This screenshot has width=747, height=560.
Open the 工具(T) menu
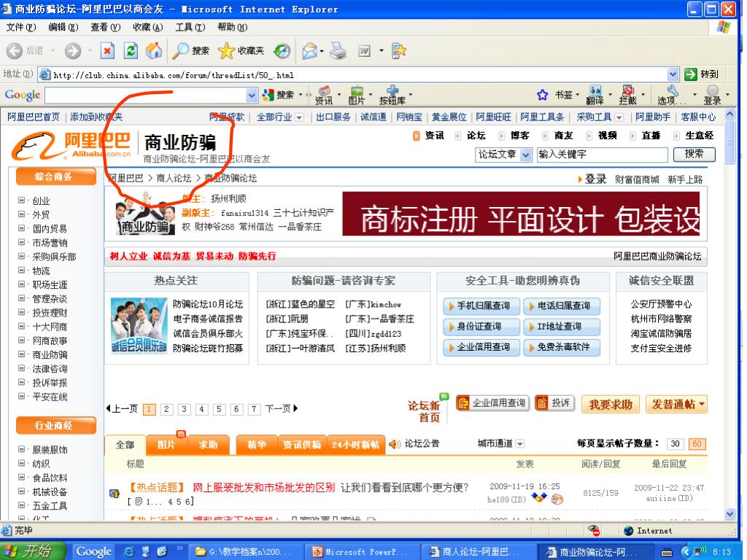[x=190, y=27]
